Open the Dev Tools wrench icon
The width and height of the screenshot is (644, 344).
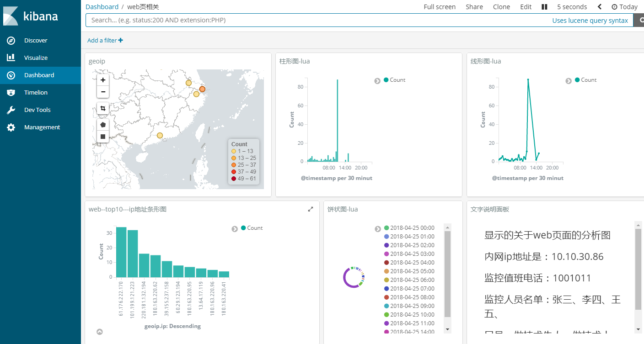click(11, 110)
